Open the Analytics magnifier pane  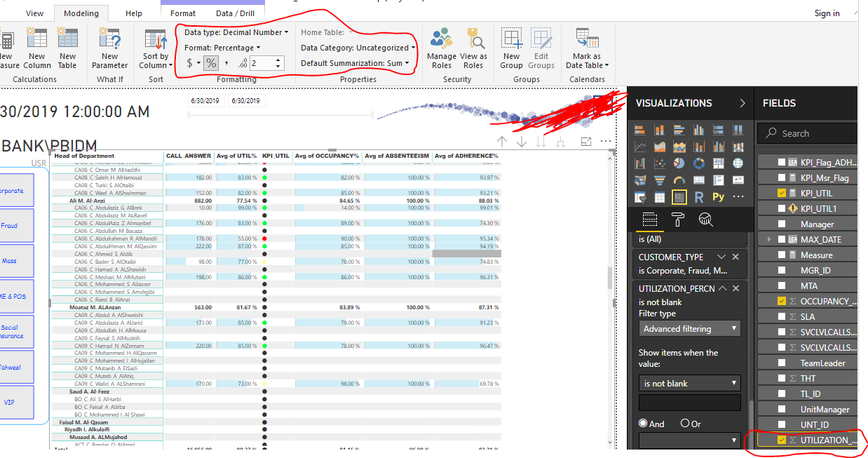click(706, 220)
